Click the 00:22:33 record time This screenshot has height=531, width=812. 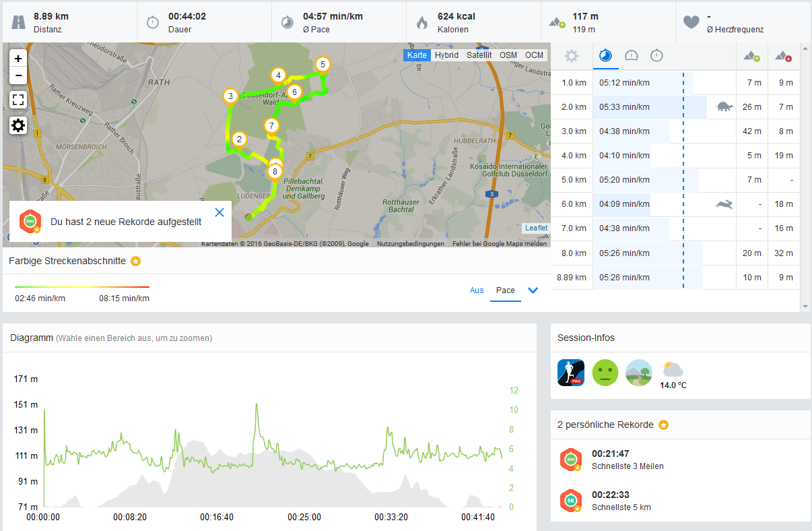coord(611,495)
